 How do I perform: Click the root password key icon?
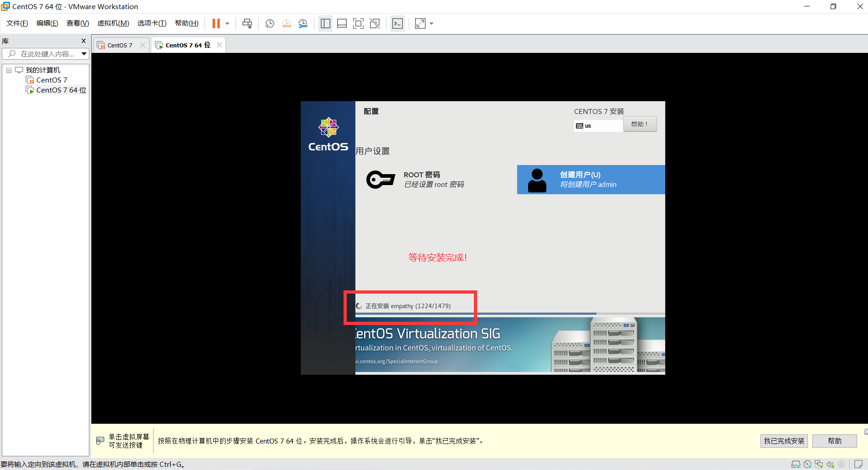380,180
